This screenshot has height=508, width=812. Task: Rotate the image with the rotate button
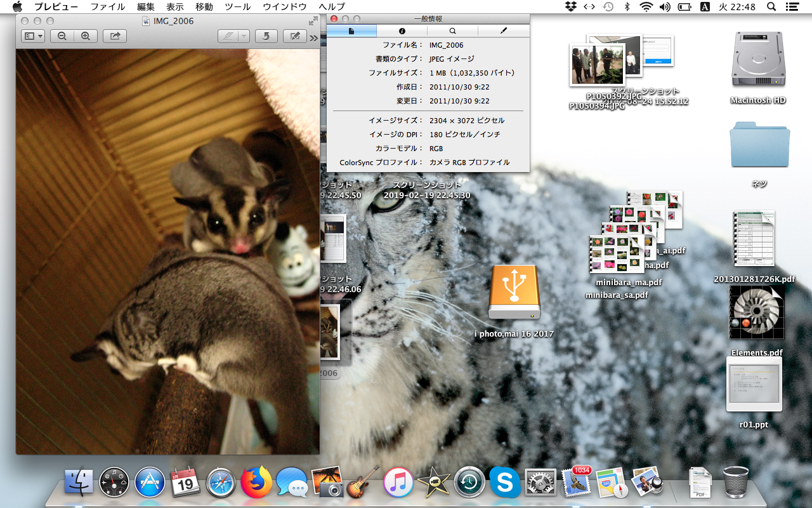pos(266,36)
